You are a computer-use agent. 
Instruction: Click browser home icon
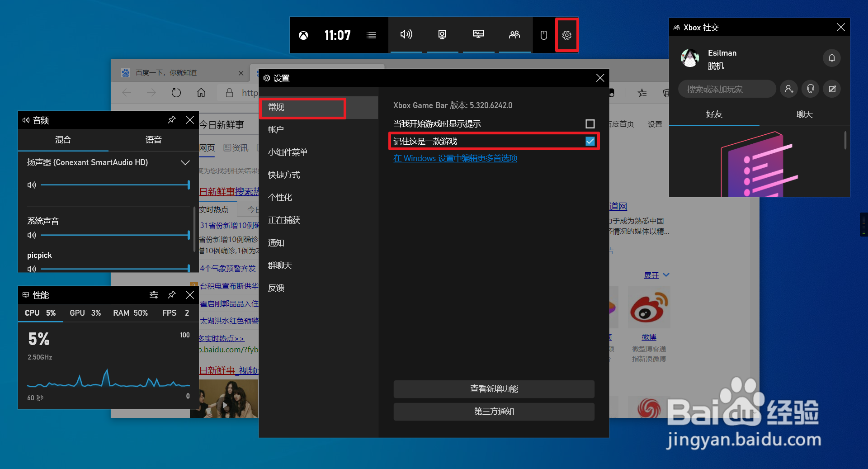(201, 93)
